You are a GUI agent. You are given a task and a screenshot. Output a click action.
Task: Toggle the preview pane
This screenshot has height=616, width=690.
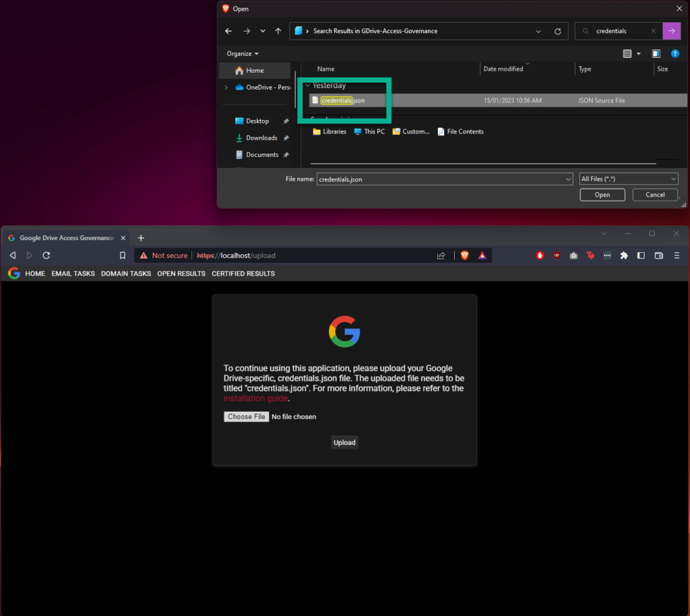[656, 54]
